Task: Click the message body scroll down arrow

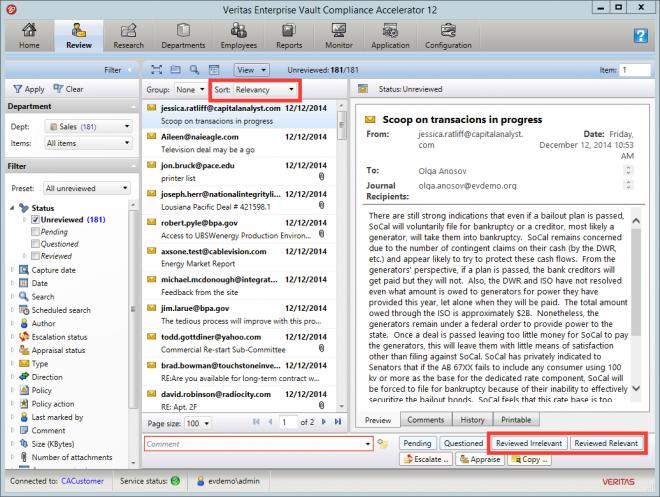Action: [636, 388]
